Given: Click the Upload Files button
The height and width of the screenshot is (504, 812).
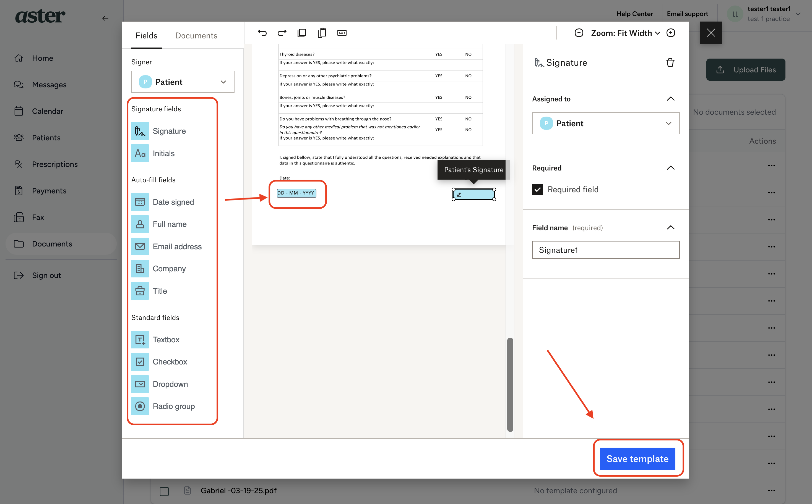Looking at the screenshot, I should point(746,70).
